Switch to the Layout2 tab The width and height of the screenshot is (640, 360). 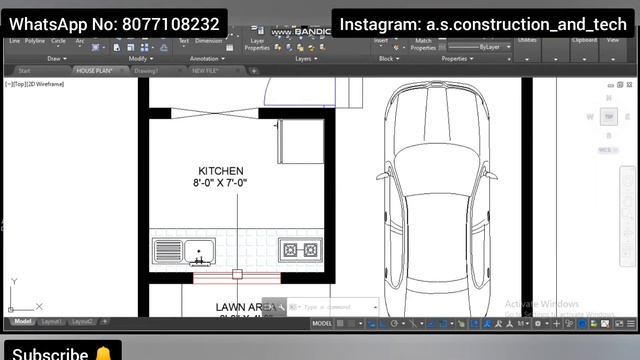[x=82, y=322]
